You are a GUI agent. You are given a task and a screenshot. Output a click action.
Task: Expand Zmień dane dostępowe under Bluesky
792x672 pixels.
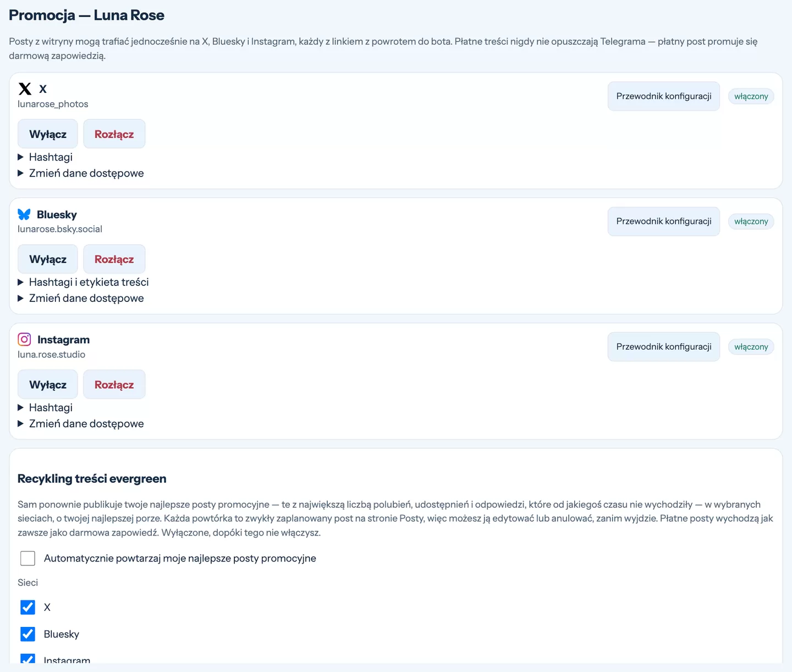point(81,298)
